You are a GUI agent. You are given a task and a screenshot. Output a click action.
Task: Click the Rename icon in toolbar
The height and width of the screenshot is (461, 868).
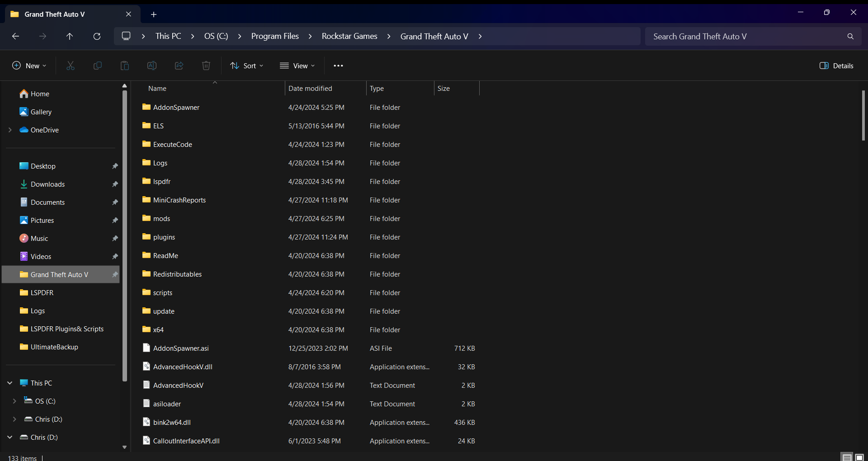pos(152,66)
